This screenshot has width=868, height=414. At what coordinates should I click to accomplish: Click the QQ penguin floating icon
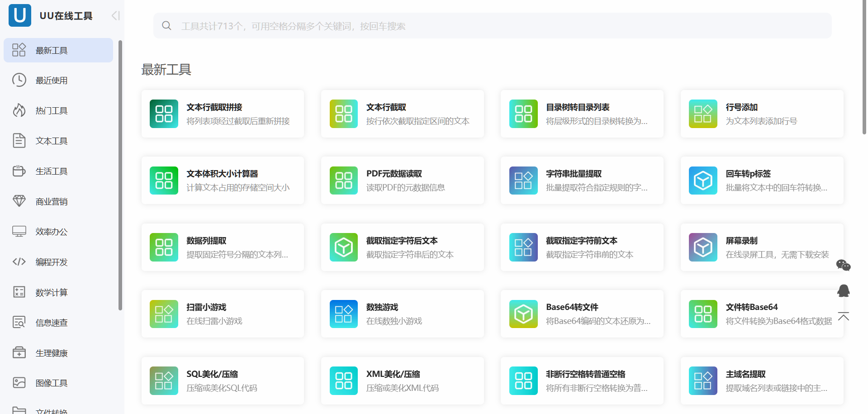pyautogui.click(x=843, y=290)
